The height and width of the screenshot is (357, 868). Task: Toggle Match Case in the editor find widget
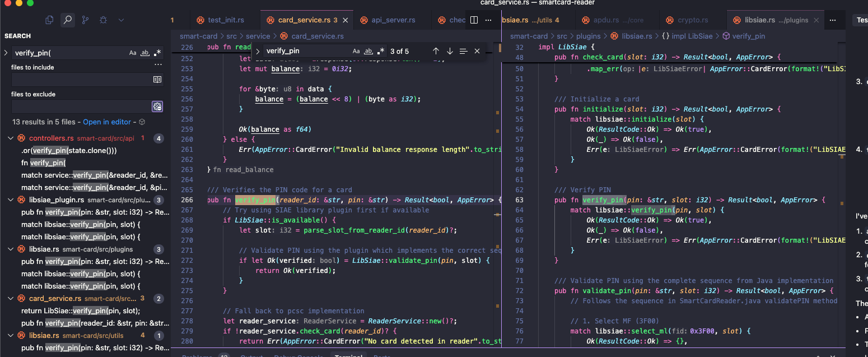(356, 51)
